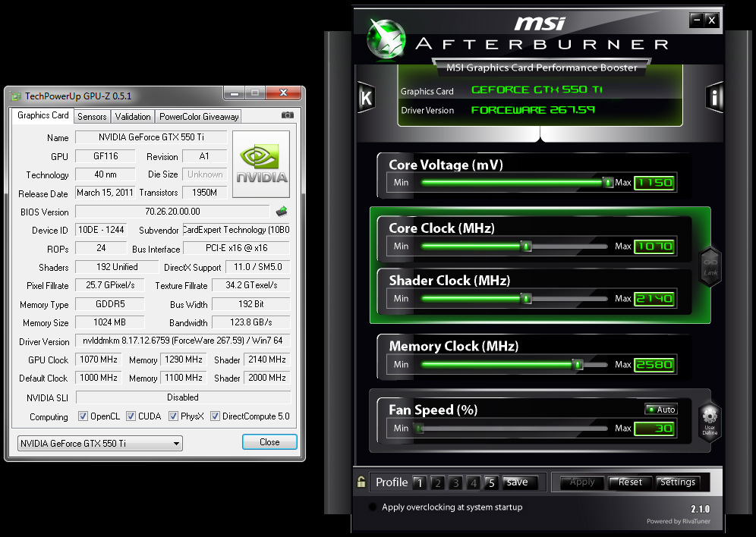Click the FORCEWARE 267.59 driver readout
Viewport: 756px width, 537px height.
click(x=533, y=110)
